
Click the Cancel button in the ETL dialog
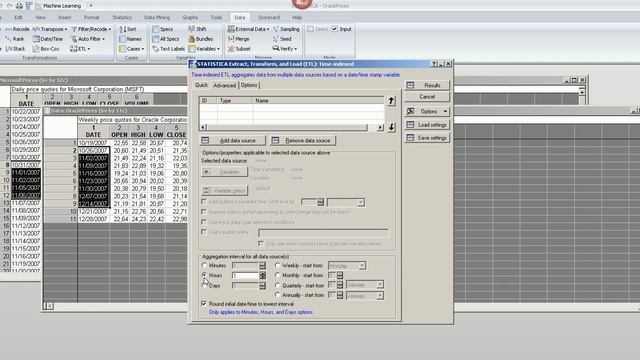tap(427, 97)
